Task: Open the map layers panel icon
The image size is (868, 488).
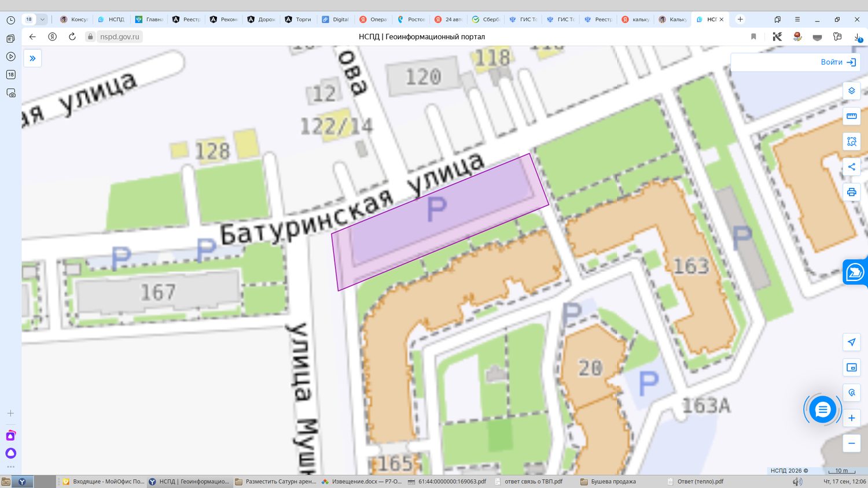Action: (852, 91)
